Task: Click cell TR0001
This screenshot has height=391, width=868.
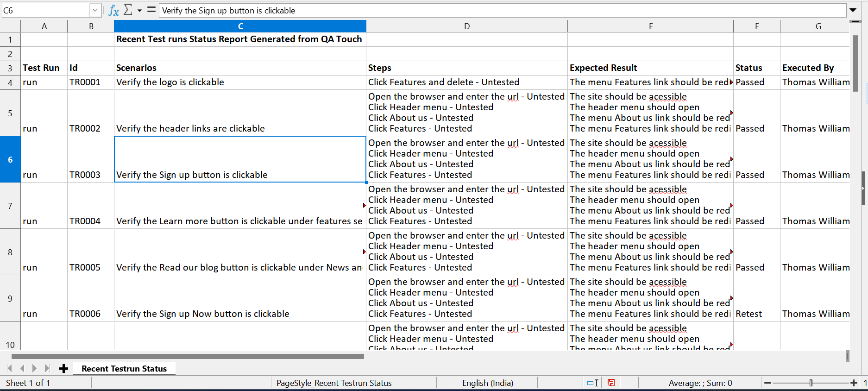Action: pos(91,82)
